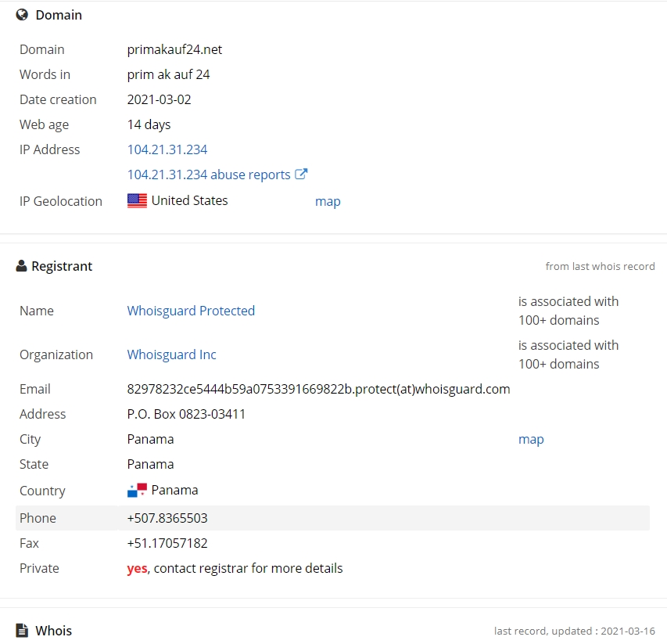
Task: Click the document icon beside Whois heading
Action: click(x=22, y=631)
